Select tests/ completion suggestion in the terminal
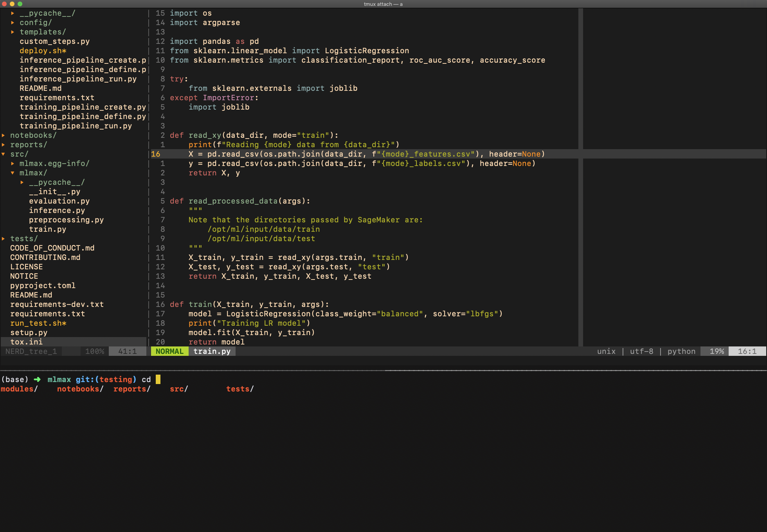767x532 pixels. pos(239,389)
